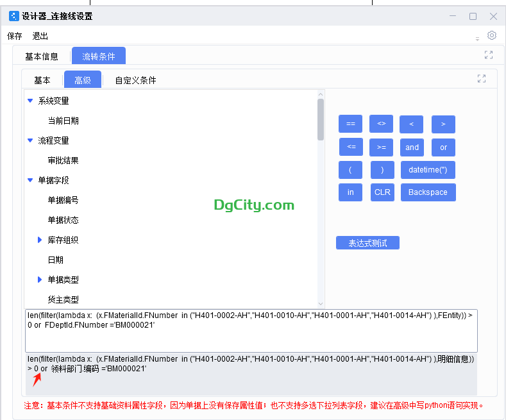Screen dimensions: 506x420
Task: Click the tree scrollbar thumb
Action: (321, 120)
